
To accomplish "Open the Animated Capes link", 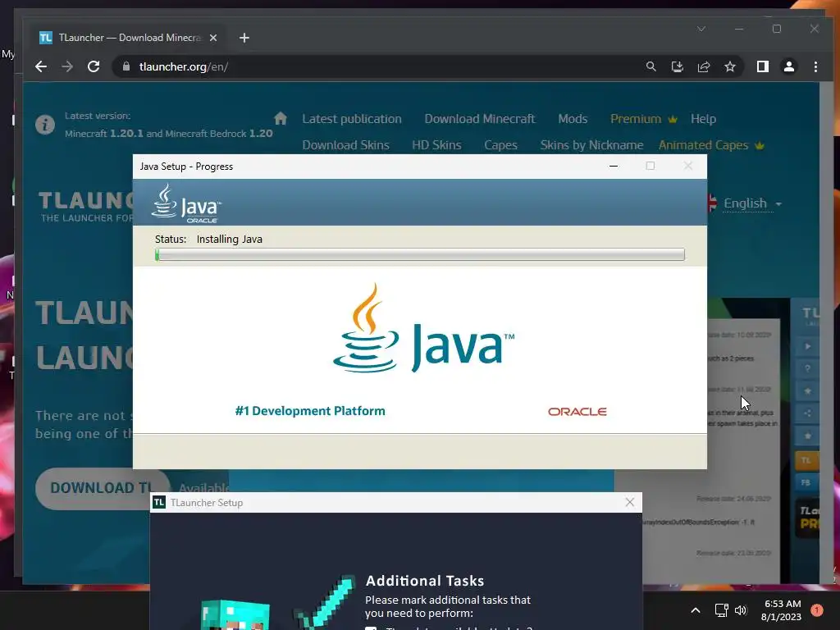I will [711, 145].
